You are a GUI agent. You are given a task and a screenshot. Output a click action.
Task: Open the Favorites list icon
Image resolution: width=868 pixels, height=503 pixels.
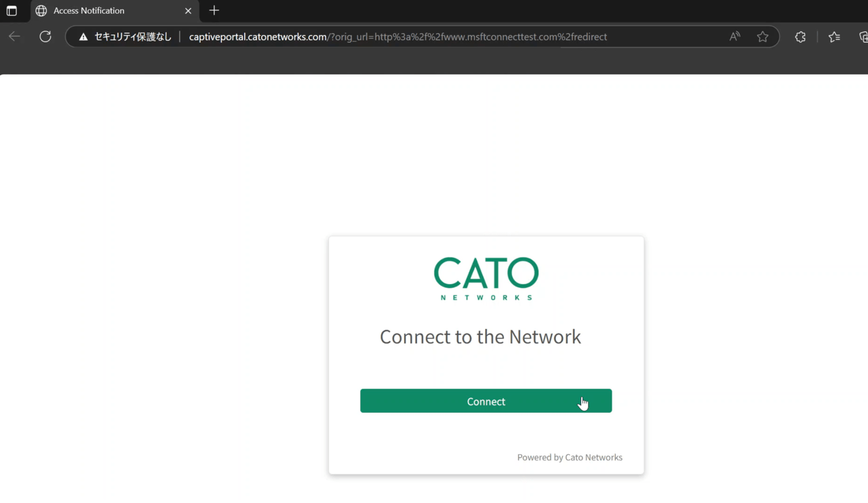click(834, 37)
